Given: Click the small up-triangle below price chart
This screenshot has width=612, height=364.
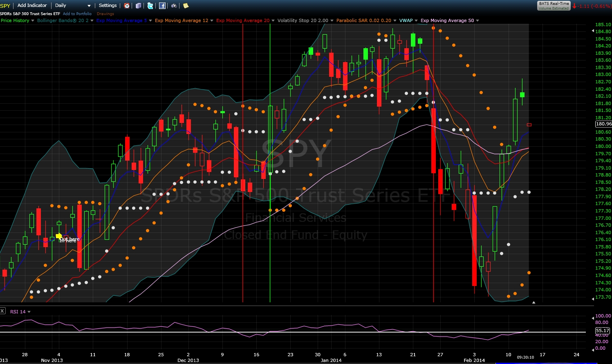Looking at the screenshot, I should [x=534, y=302].
